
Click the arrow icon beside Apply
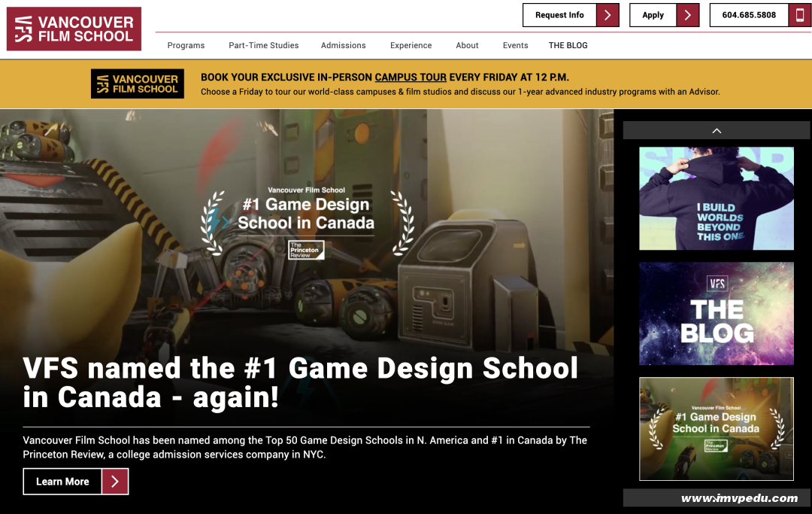coord(688,15)
